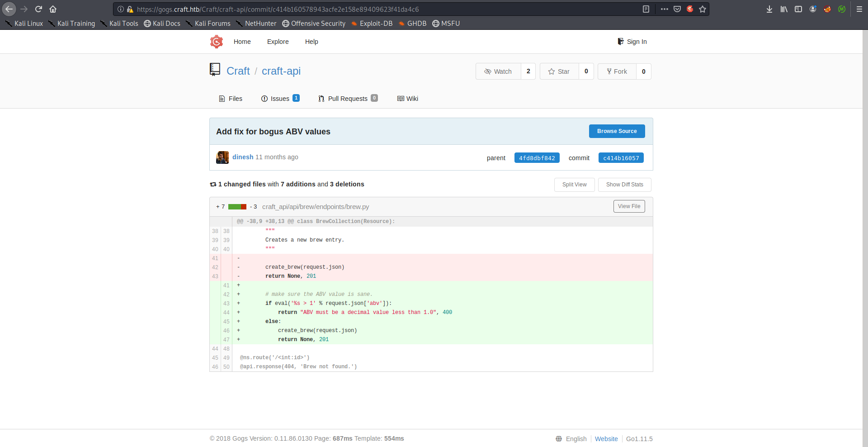
Task: Switch diff to Split View
Action: point(574,185)
